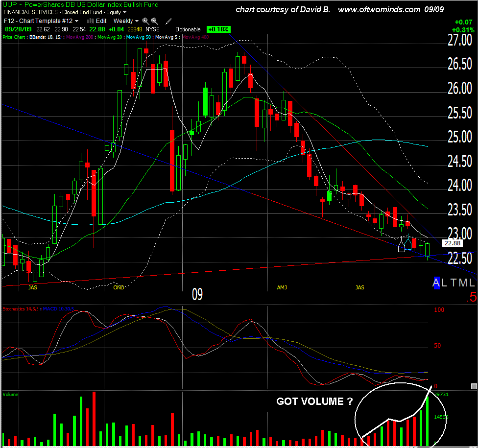478x448 pixels.
Task: Click the red 50 stochastics scale label
Action: (x=437, y=346)
